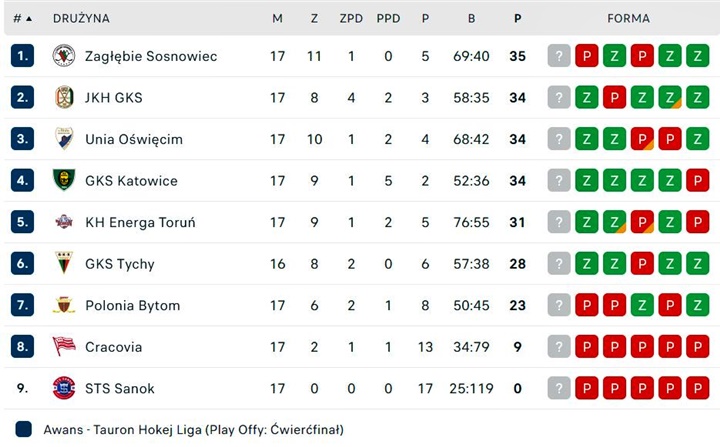Click the rightmost red P form box for GKS Katowice
The image size is (720, 447).
(x=698, y=180)
